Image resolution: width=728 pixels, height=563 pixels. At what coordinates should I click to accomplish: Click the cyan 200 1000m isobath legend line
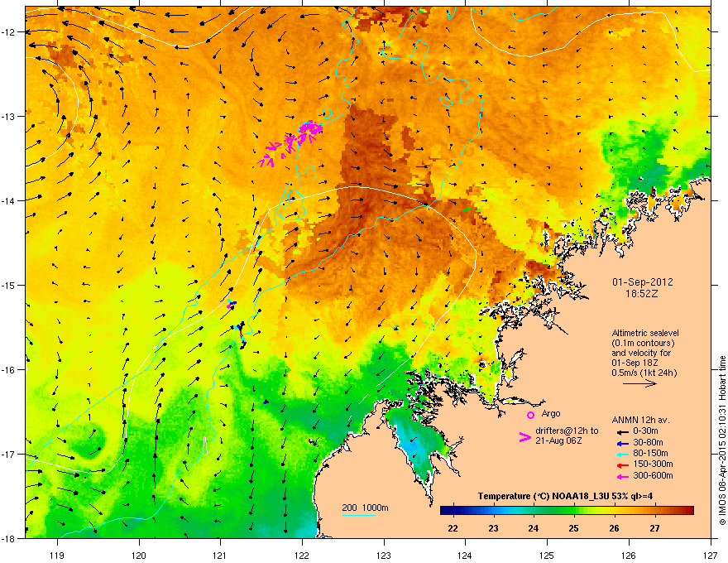[x=359, y=515]
